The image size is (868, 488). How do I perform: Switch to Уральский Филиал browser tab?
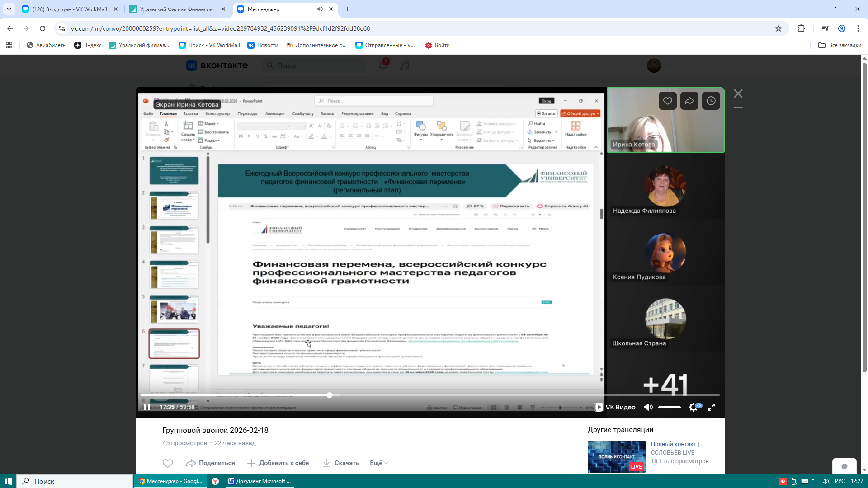177,9
